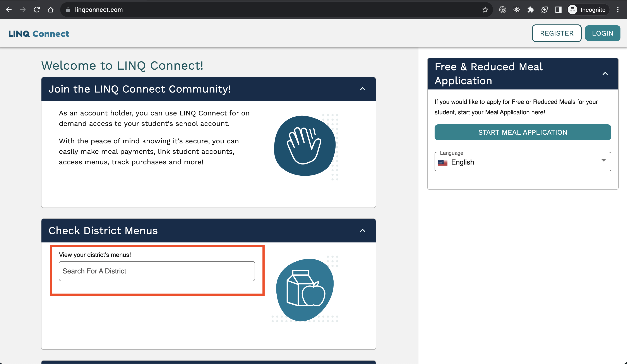Click the browser back arrow
The image size is (627, 364).
(9, 10)
